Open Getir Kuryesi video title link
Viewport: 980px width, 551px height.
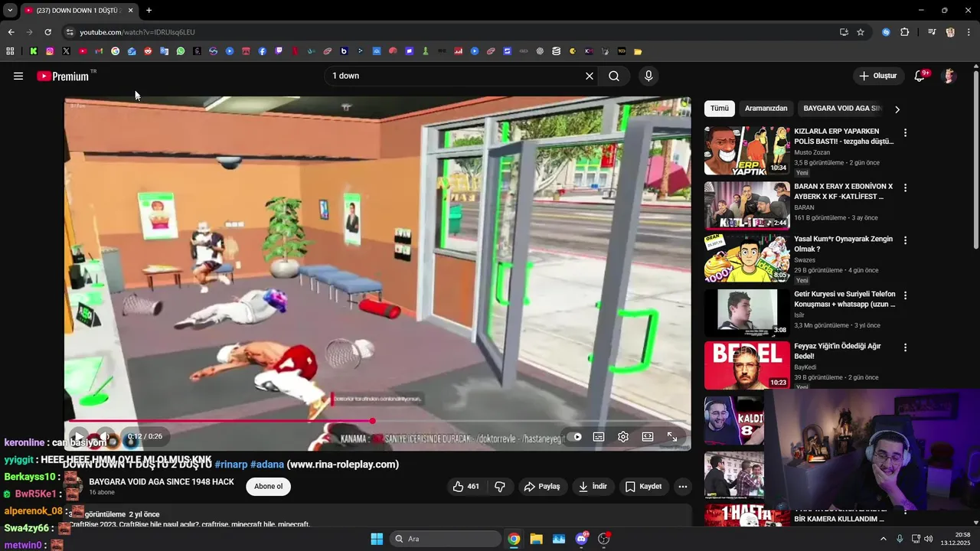tap(844, 299)
